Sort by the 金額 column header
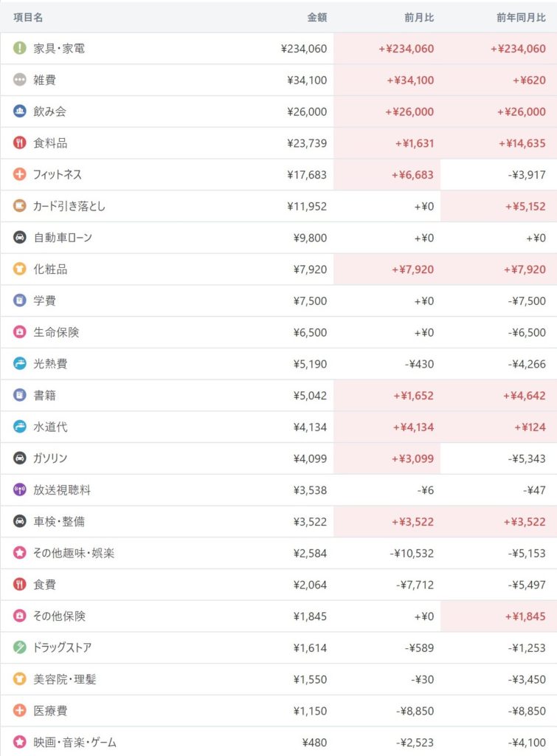The width and height of the screenshot is (557, 756). pos(317,17)
